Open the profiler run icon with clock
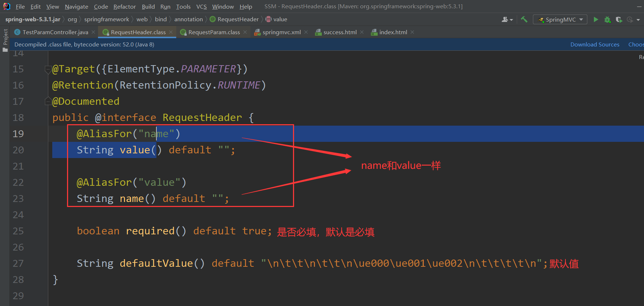644x306 pixels. coord(630,19)
